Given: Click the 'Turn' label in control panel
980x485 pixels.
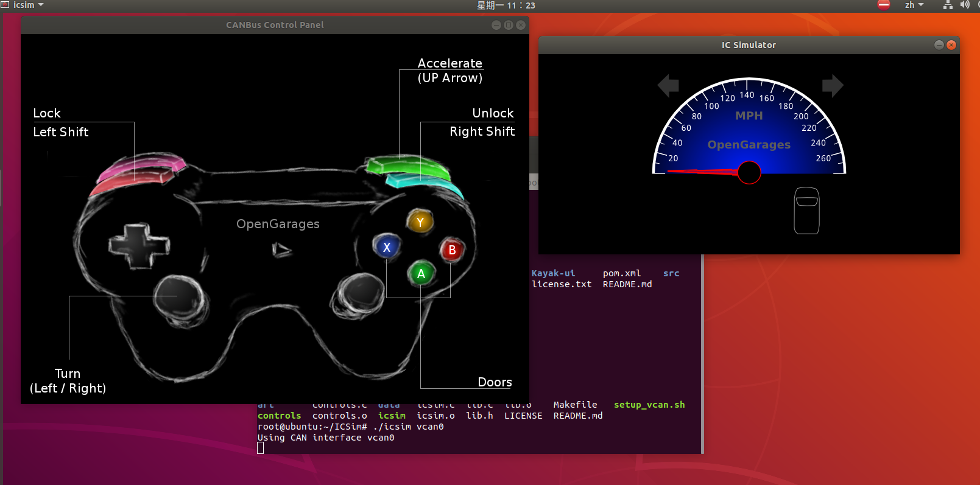Looking at the screenshot, I should 68,374.
